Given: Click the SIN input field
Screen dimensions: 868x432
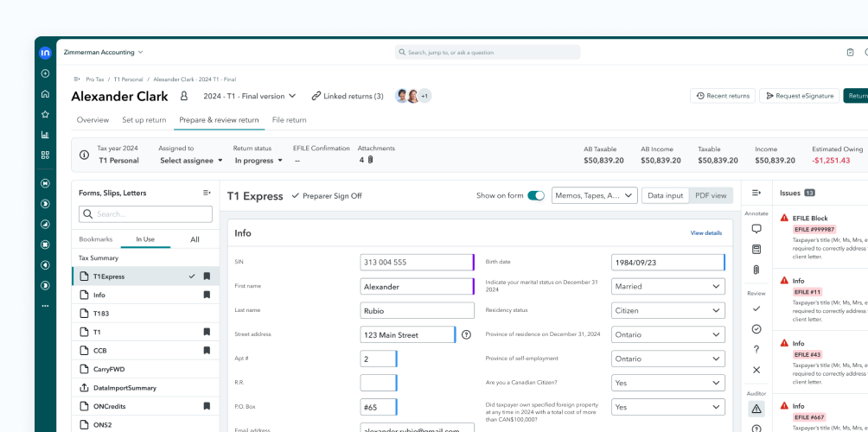Looking at the screenshot, I should pos(418,262).
